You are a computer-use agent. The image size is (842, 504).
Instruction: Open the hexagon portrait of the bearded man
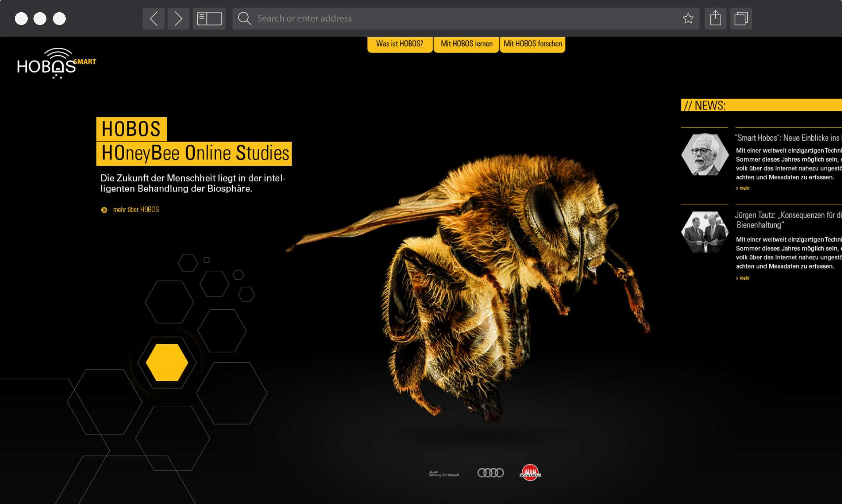tap(704, 154)
